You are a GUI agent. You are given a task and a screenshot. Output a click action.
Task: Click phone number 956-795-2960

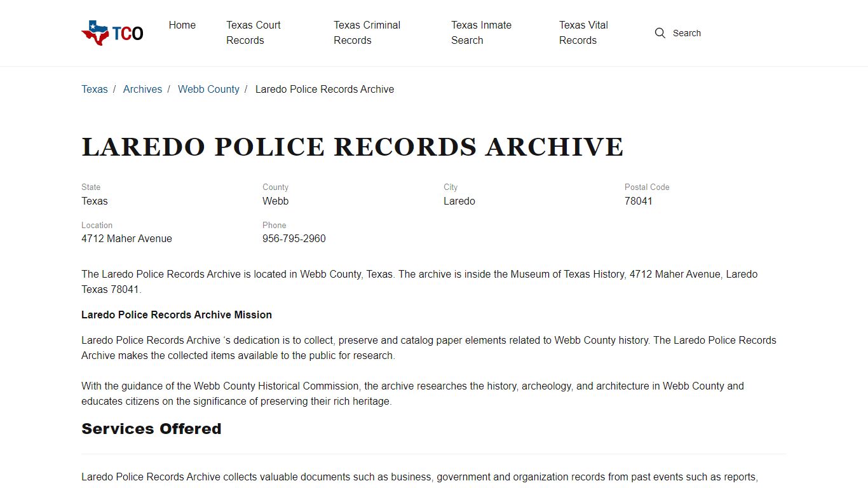pos(294,239)
